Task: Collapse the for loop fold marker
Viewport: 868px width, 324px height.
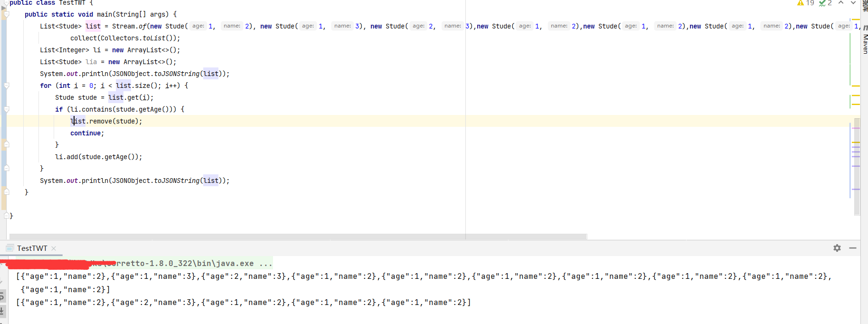Action: click(7, 86)
